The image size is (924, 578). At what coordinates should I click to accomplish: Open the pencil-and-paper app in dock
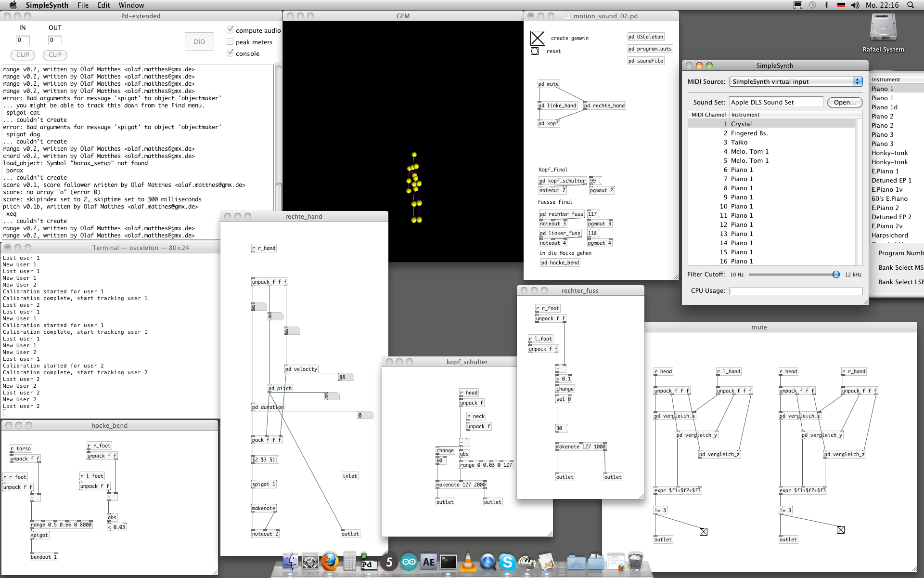coord(547,562)
